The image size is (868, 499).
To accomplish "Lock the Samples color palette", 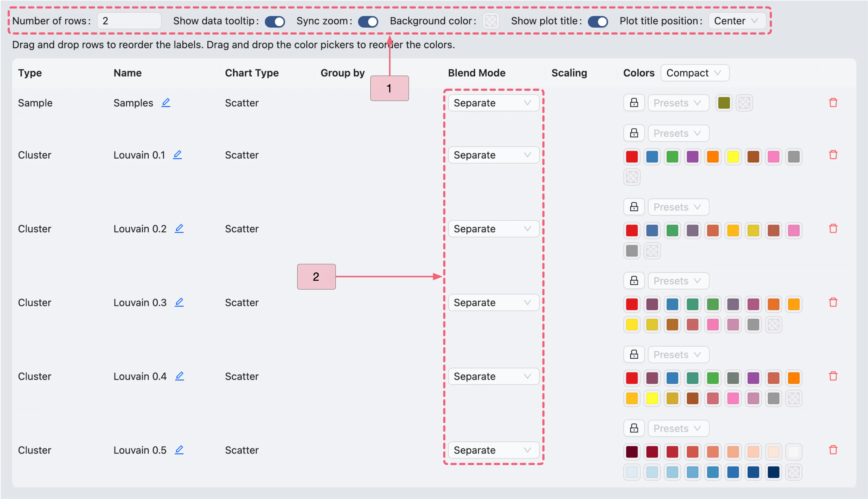I will (634, 102).
